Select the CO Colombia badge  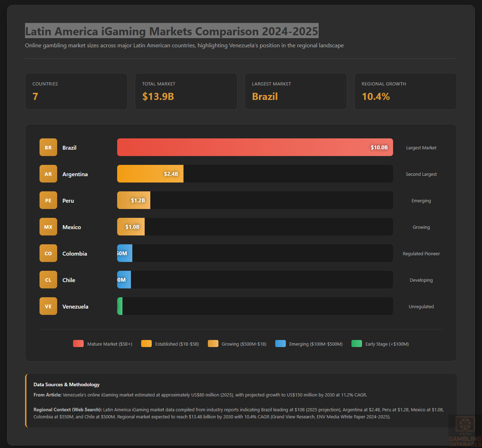pyautogui.click(x=48, y=253)
